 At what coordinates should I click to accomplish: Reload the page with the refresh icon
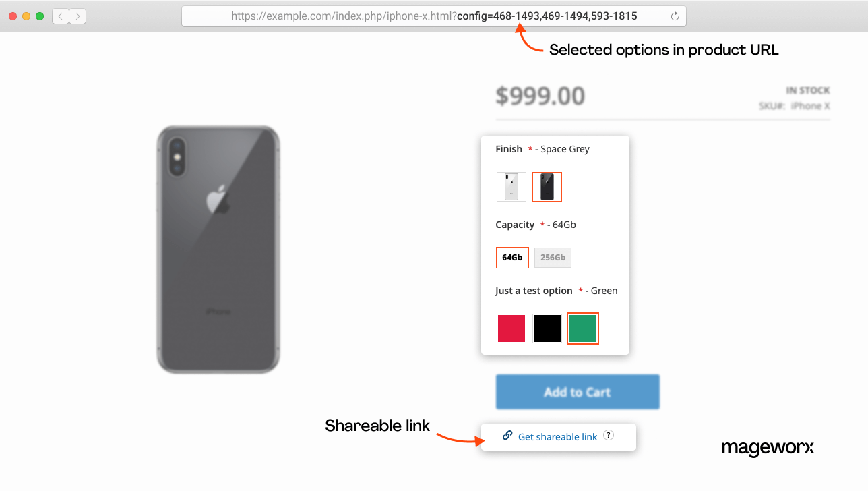click(675, 16)
